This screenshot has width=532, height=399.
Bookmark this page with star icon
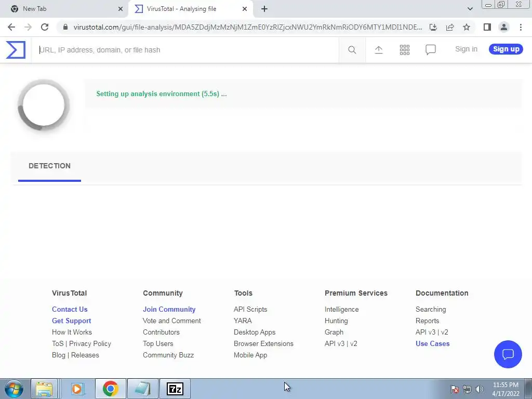click(x=467, y=27)
